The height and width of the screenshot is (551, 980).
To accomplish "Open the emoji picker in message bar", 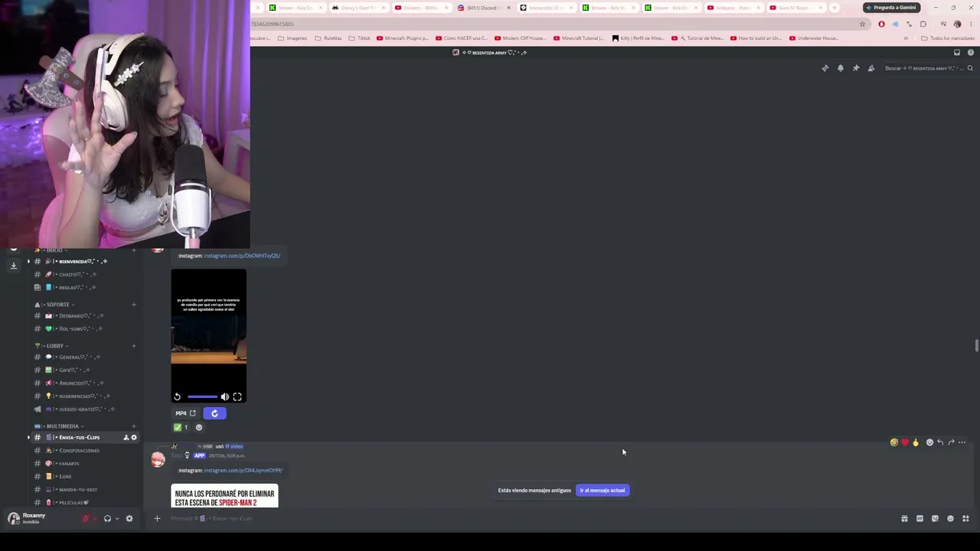I will [x=950, y=519].
